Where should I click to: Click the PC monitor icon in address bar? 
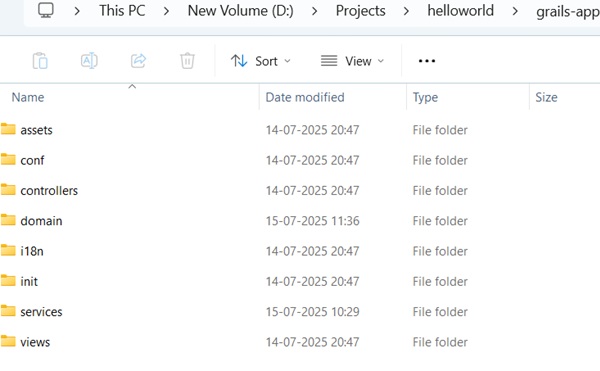pyautogui.click(x=46, y=10)
